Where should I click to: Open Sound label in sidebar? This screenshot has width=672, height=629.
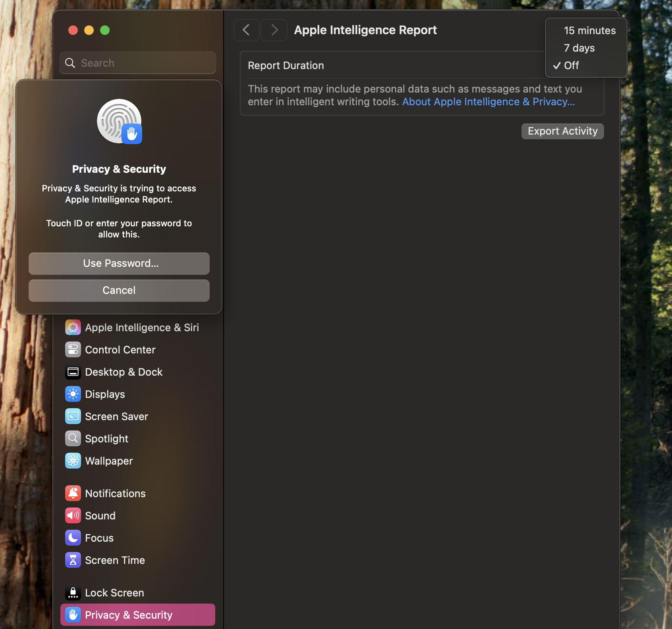[x=100, y=516]
